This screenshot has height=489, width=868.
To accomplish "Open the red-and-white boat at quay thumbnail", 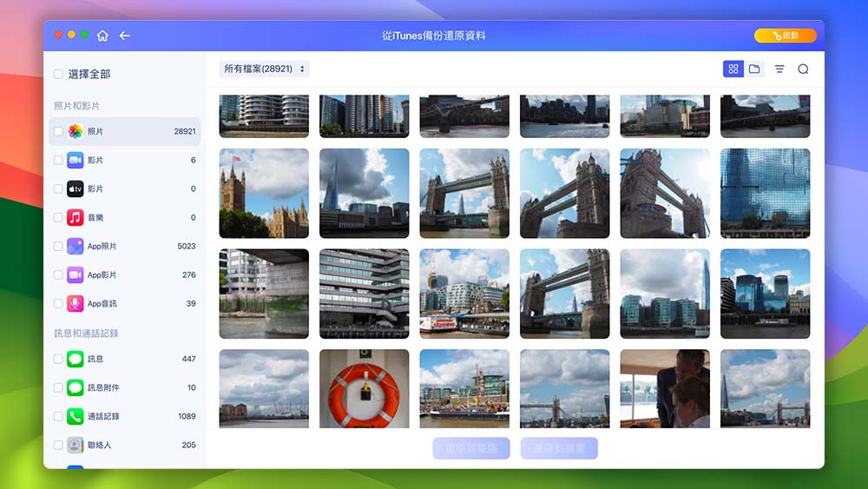I will click(x=464, y=294).
